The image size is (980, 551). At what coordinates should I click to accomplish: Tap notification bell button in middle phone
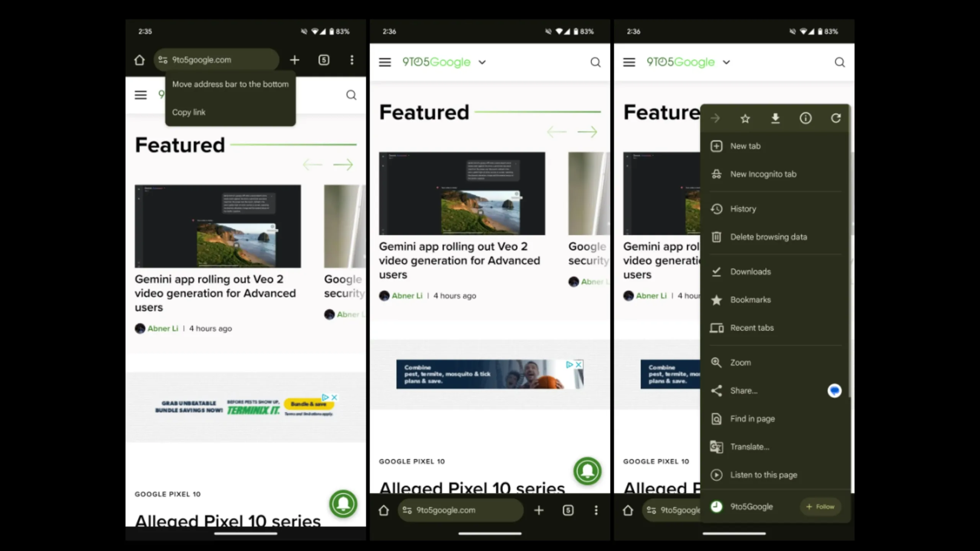click(588, 471)
